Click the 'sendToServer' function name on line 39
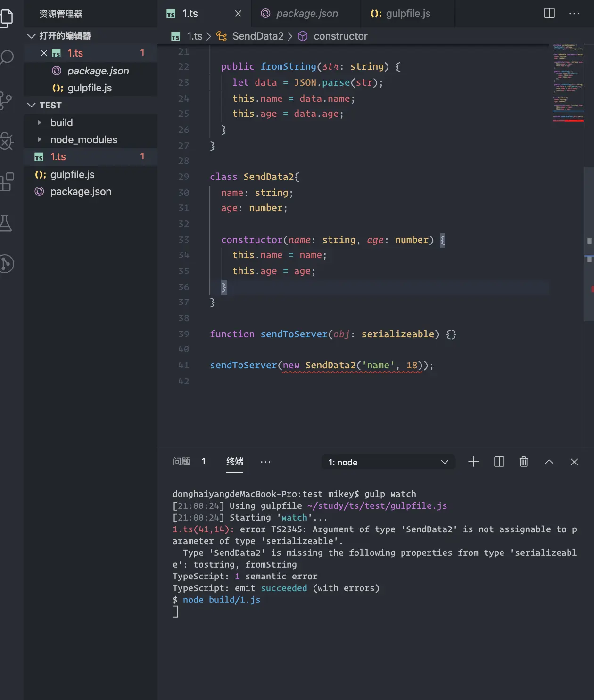Viewport: 594px width, 700px height. [x=294, y=334]
